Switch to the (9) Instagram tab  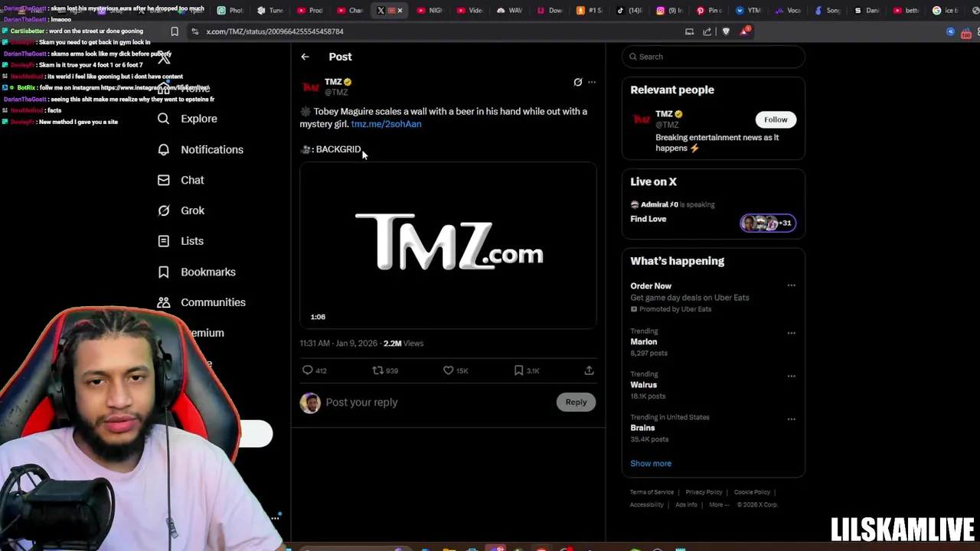tap(669, 11)
